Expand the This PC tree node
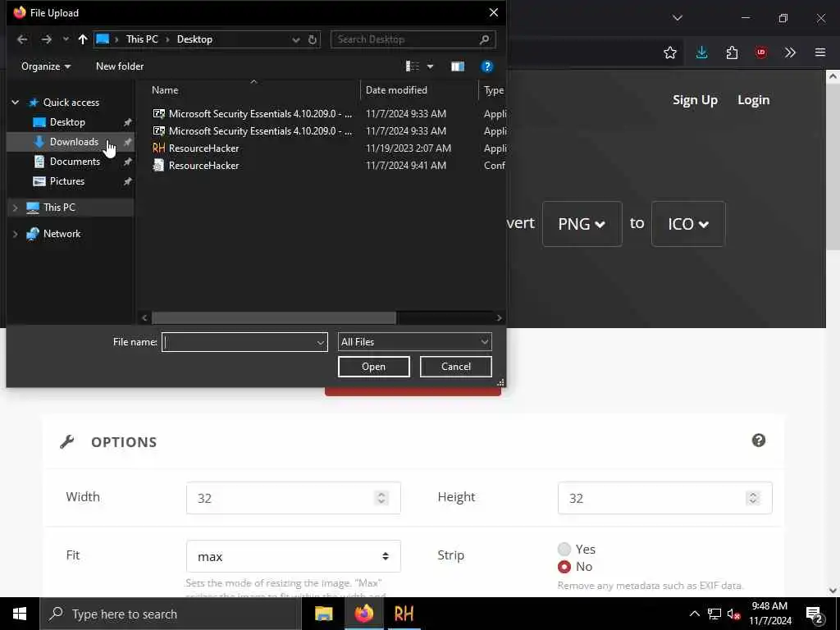 pyautogui.click(x=16, y=208)
